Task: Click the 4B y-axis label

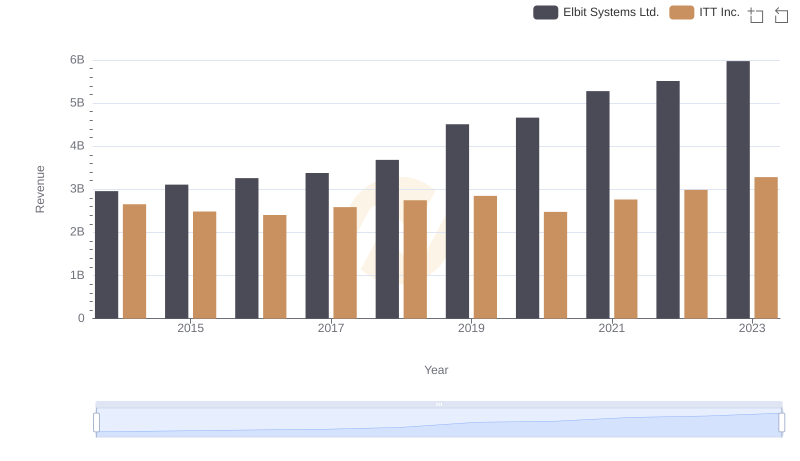Action: point(77,146)
